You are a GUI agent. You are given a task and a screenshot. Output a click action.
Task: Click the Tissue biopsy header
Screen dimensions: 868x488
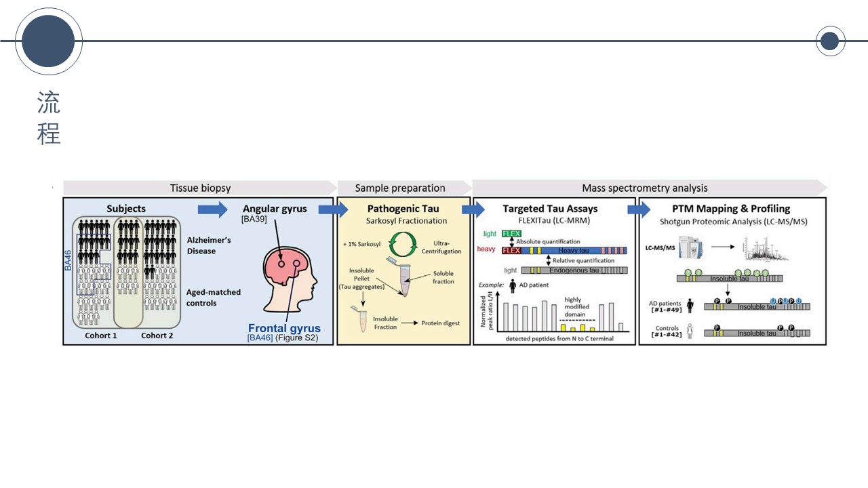200,188
